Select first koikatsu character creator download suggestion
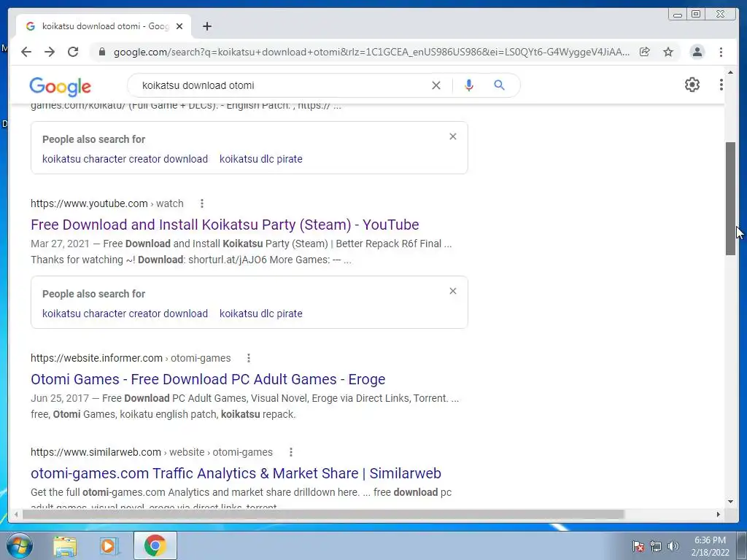This screenshot has width=747, height=560. pos(125,159)
